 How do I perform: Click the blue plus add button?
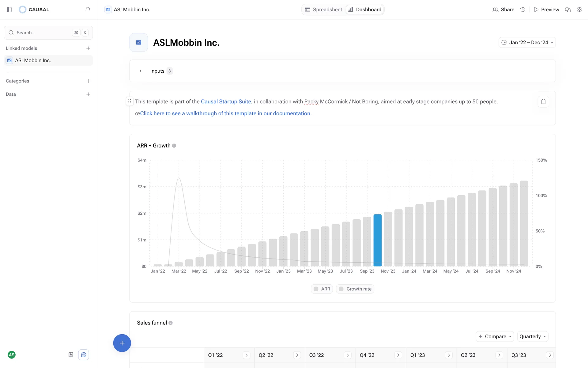(x=122, y=343)
